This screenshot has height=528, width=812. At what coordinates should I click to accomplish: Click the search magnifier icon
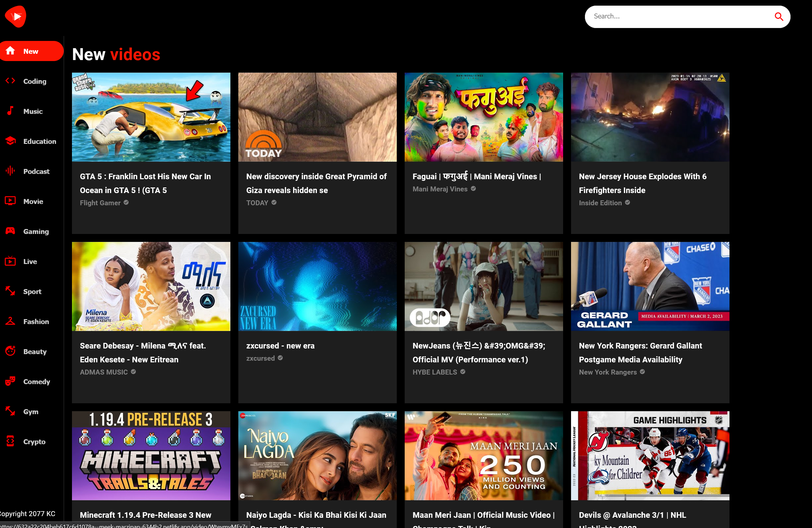point(779,16)
